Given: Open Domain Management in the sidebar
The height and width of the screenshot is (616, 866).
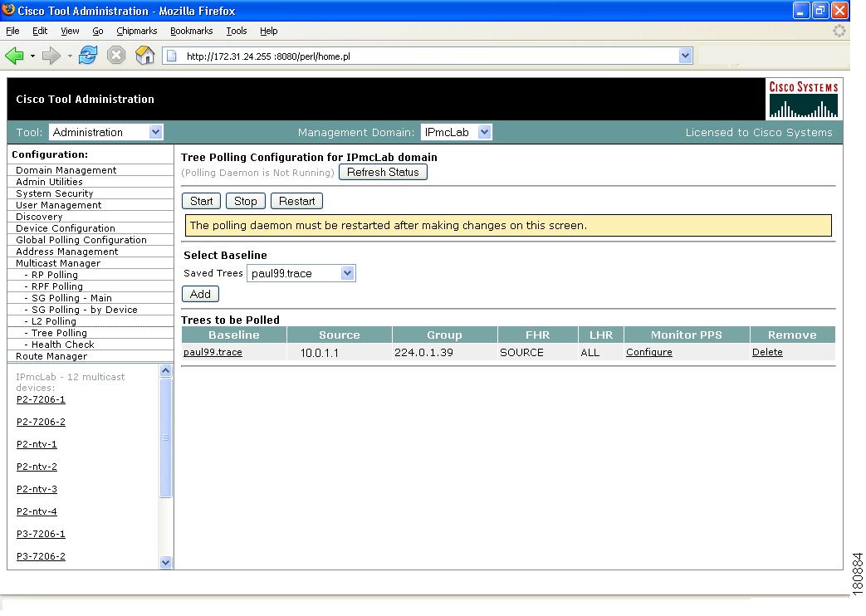Looking at the screenshot, I should [x=66, y=170].
